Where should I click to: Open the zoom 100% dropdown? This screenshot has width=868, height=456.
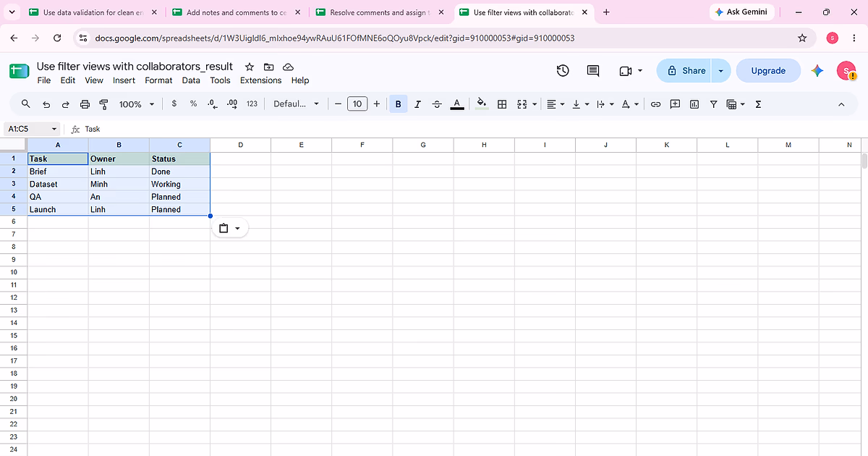point(137,104)
